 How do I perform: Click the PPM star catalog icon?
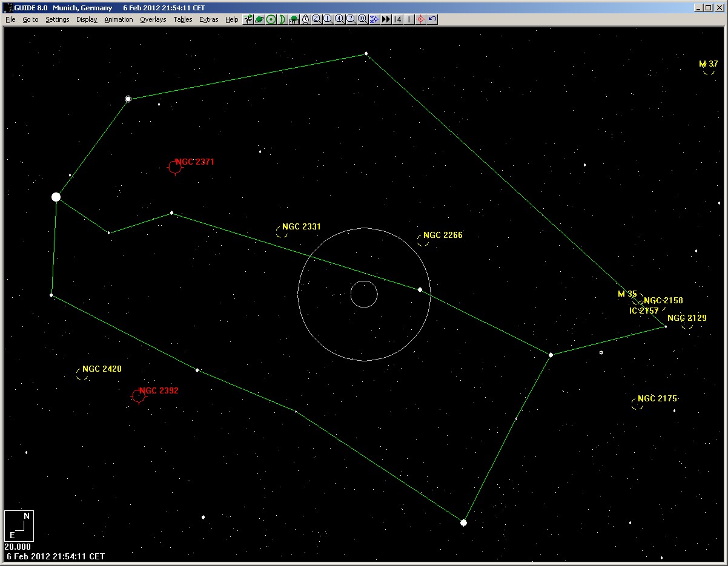point(294,19)
